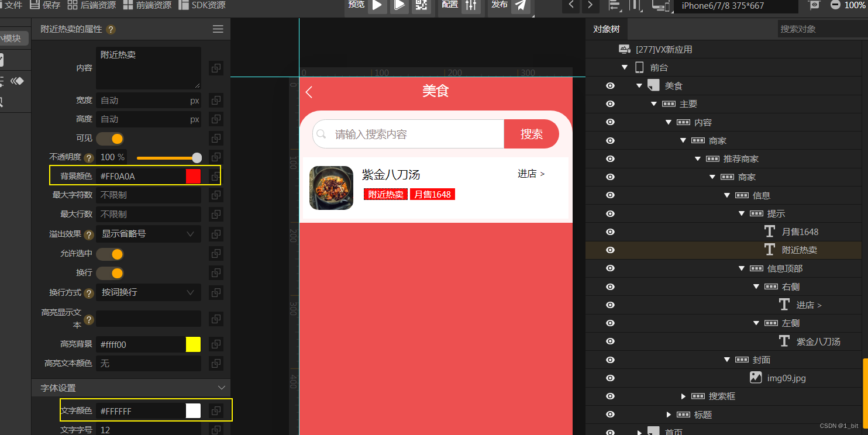Click the bind icon next to 最大字符数
The width and height of the screenshot is (868, 435).
tap(216, 195)
